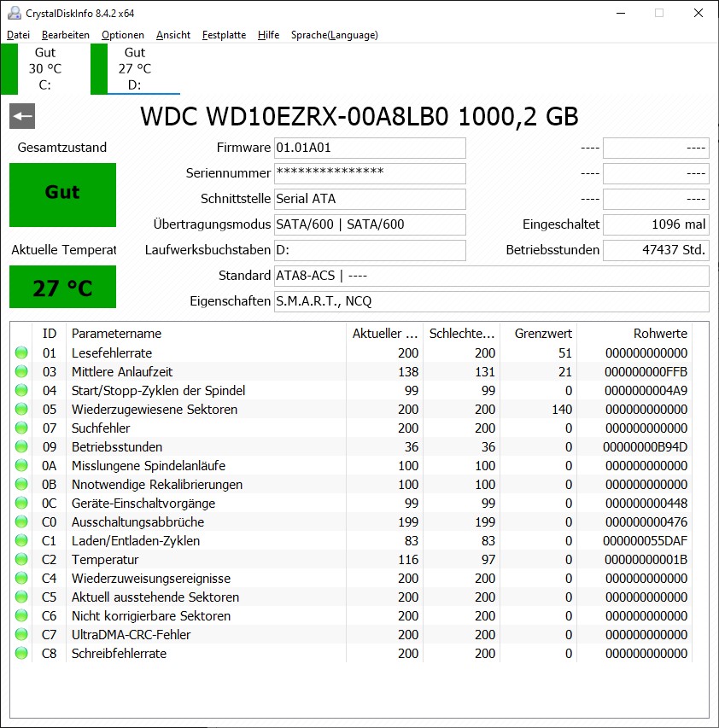This screenshot has width=719, height=728.
Task: Click the masked Seriennummer field
Action: tap(371, 173)
